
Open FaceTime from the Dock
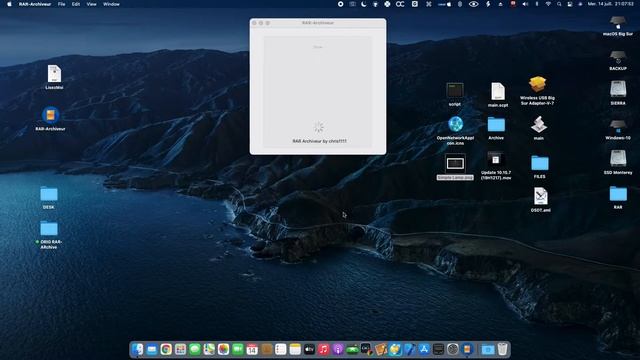click(x=238, y=349)
